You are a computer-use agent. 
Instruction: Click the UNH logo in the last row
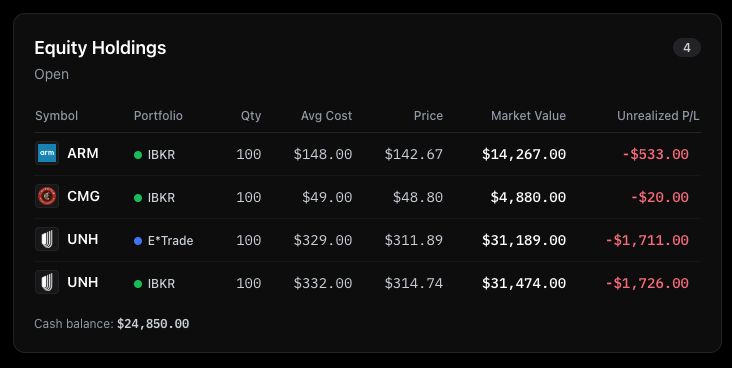tap(47, 282)
